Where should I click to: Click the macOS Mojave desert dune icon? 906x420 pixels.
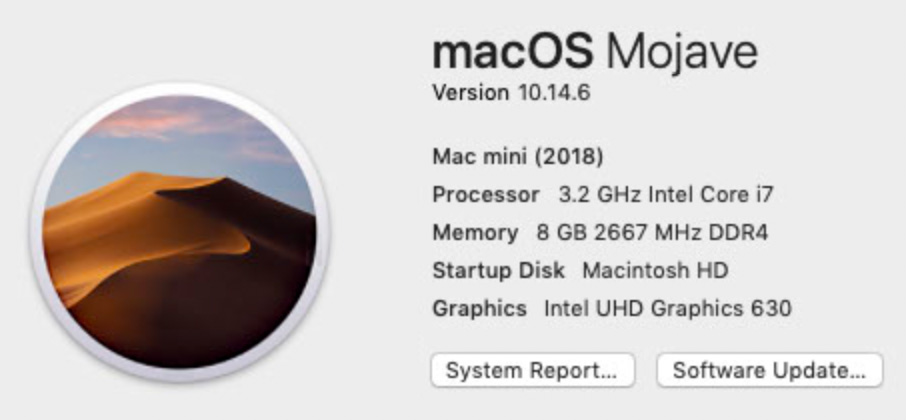179,232
